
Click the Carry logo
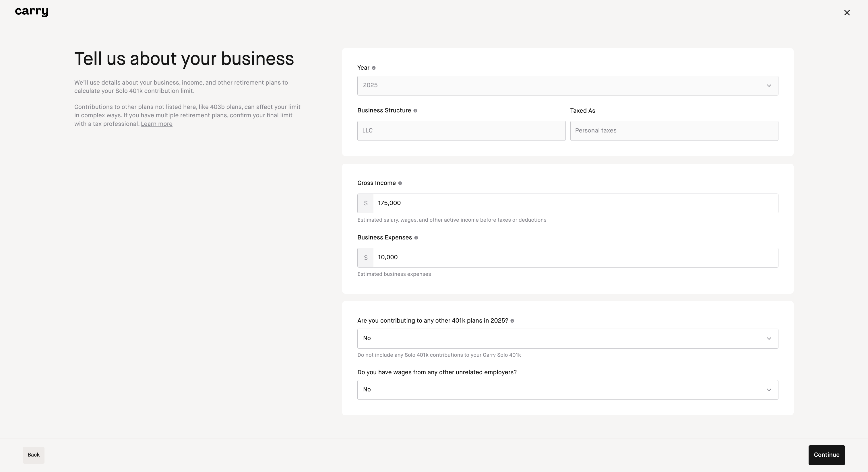point(32,12)
